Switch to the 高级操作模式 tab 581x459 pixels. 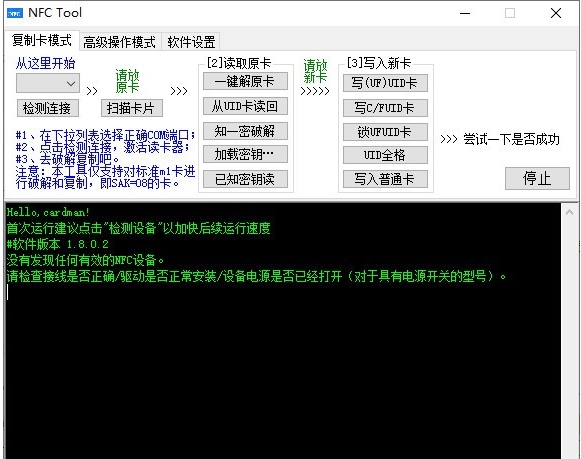click(119, 42)
